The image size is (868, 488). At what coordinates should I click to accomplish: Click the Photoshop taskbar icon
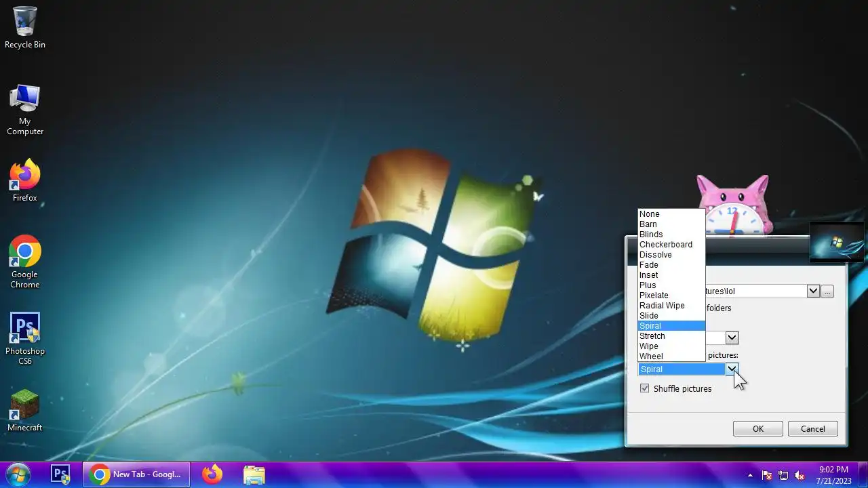click(61, 474)
